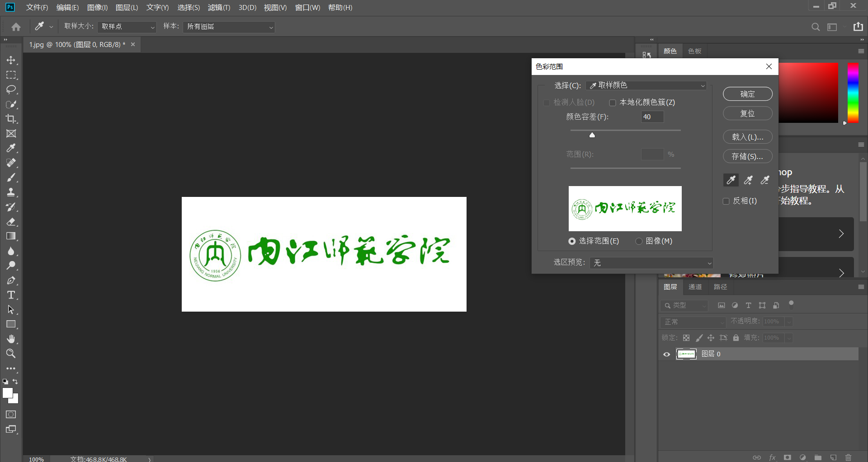
Task: Open the search icon at top right
Action: pos(816,27)
